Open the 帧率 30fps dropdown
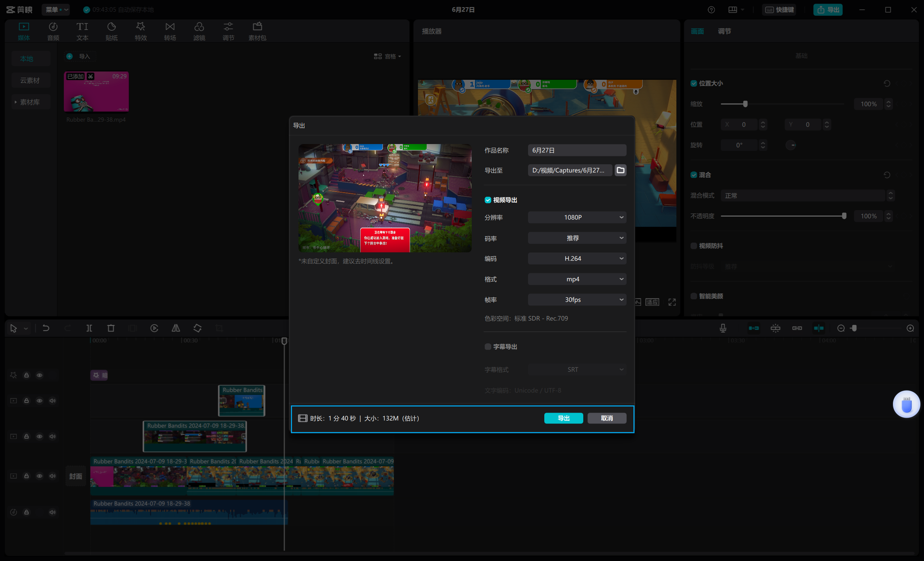The width and height of the screenshot is (924, 561). [577, 299]
